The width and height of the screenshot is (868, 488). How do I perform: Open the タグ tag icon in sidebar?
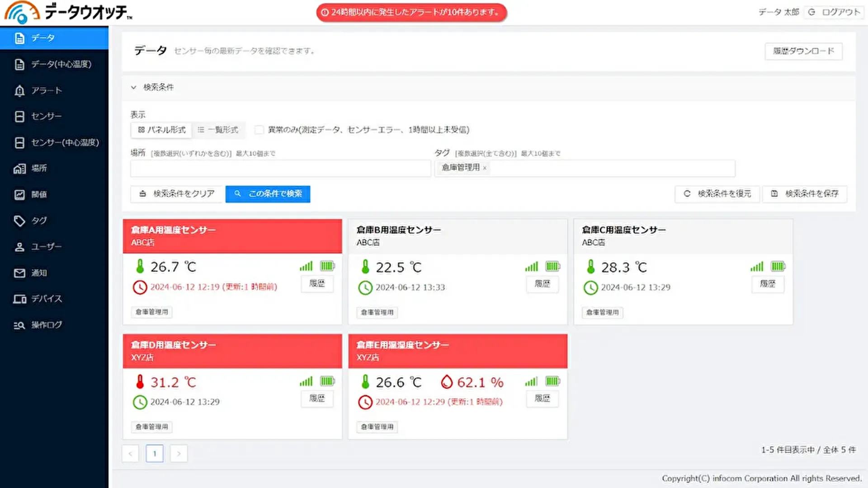coord(19,221)
